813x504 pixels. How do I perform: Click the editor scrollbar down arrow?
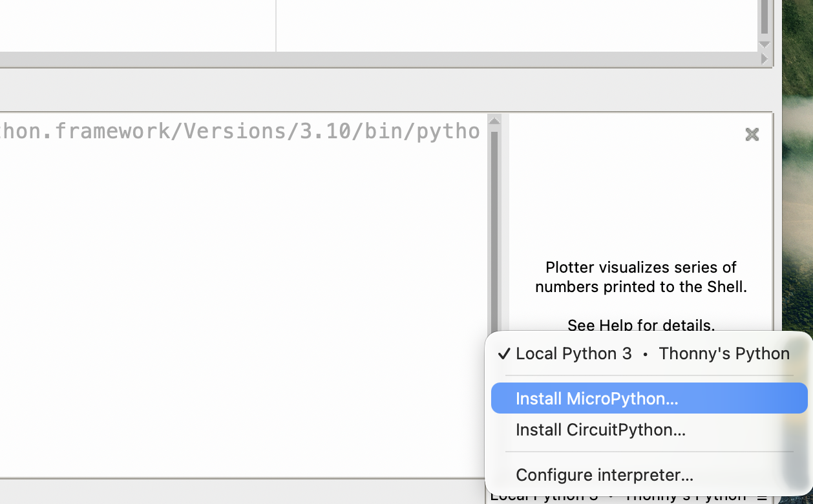[x=765, y=45]
